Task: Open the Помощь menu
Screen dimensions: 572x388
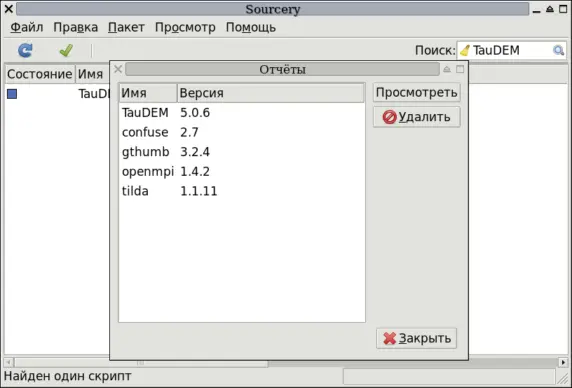Action: 251,27
